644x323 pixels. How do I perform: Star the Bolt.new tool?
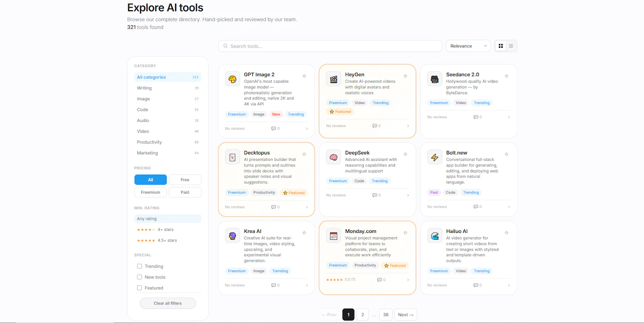[x=506, y=154]
